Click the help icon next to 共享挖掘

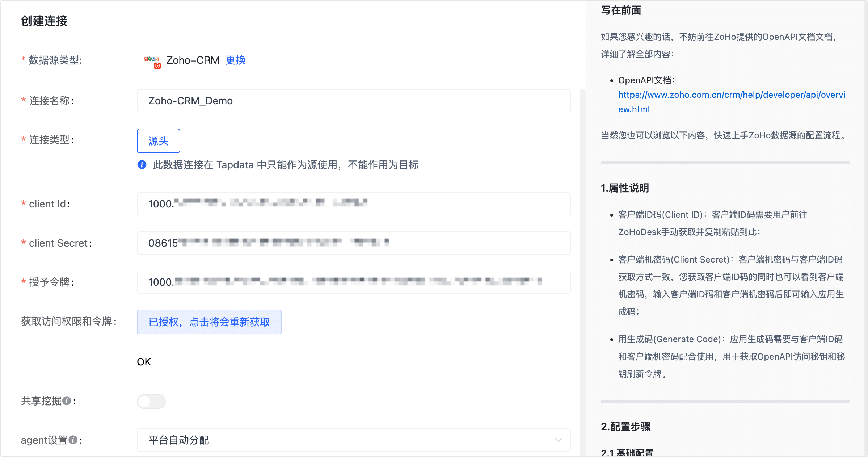pos(67,401)
